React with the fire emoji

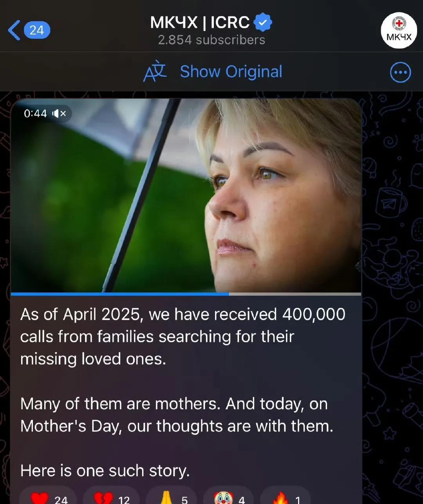click(x=286, y=497)
